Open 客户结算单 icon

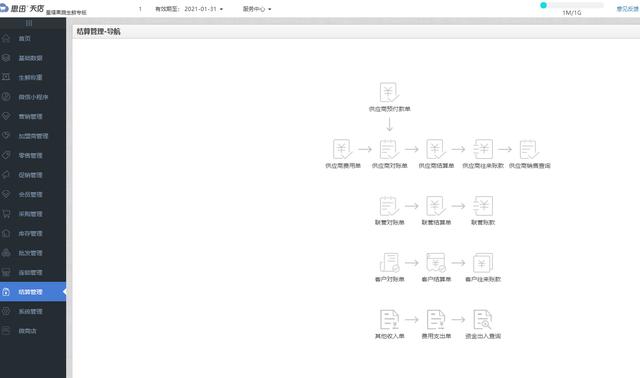coord(436,263)
